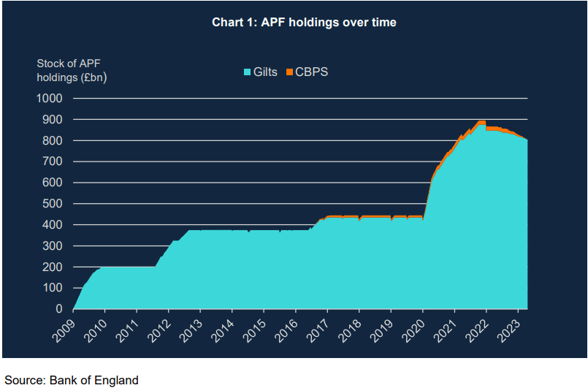Click the orange CBPS peak near 2022
This screenshot has height=388, width=588.
point(481,123)
